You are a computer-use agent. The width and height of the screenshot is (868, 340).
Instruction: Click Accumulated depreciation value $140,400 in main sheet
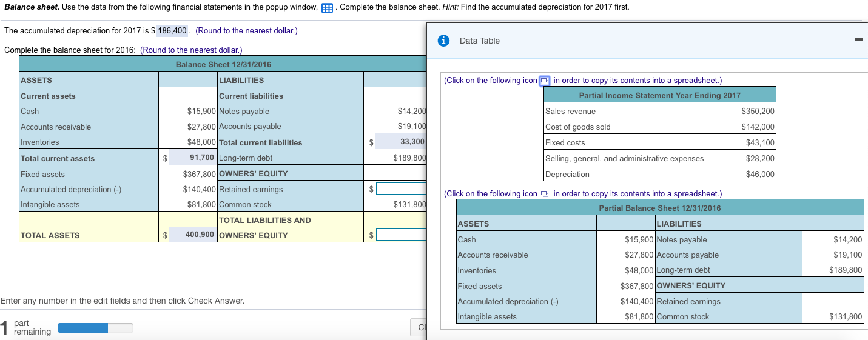coord(200,189)
